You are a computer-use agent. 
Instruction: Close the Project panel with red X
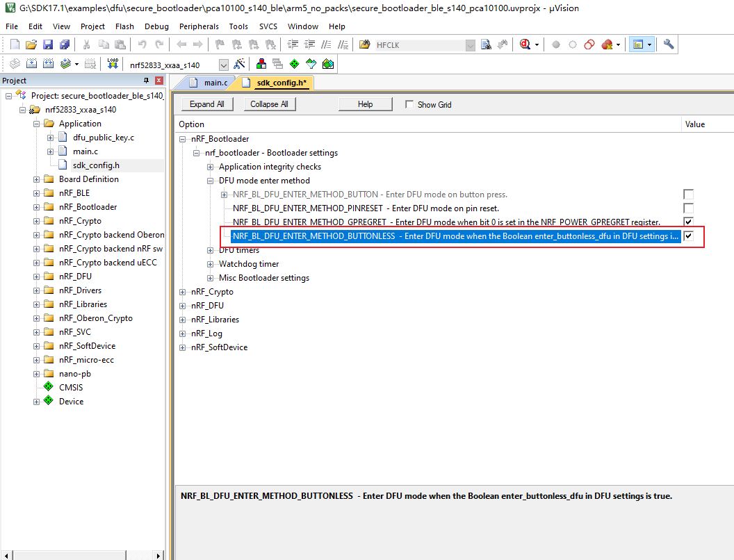(x=158, y=81)
